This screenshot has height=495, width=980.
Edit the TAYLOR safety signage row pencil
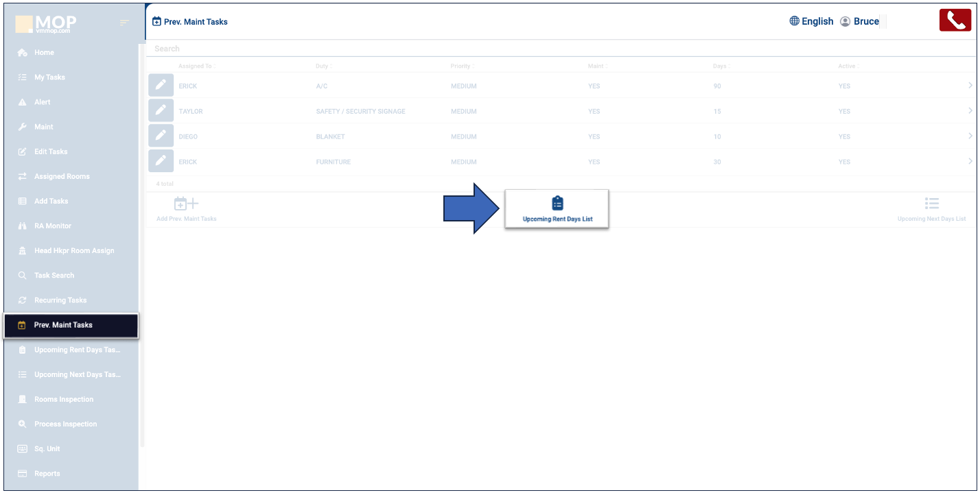(161, 111)
